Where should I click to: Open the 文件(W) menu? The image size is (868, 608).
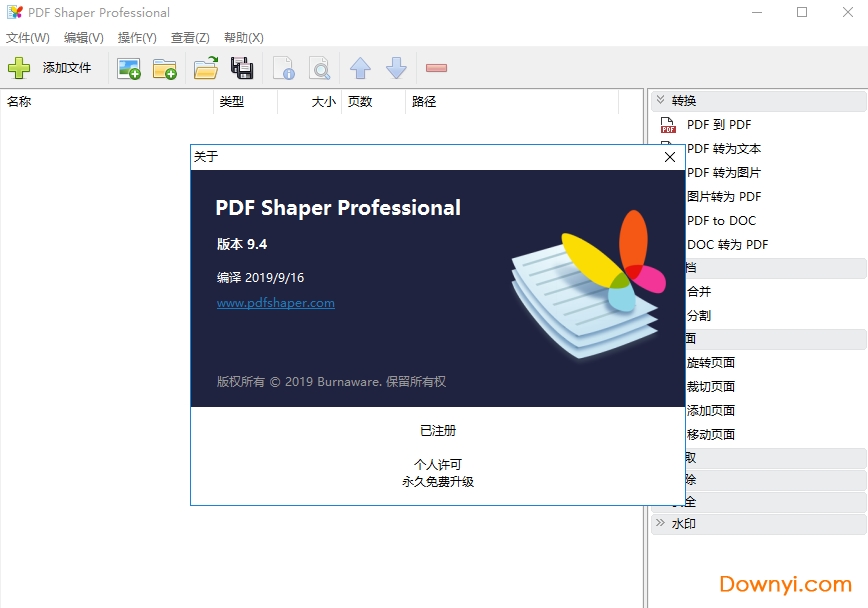[28, 38]
